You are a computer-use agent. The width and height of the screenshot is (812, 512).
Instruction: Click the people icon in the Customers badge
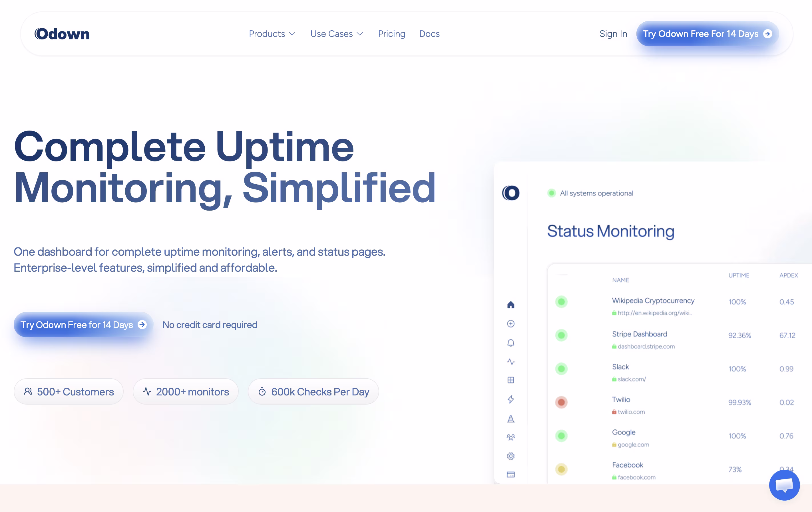click(x=28, y=391)
